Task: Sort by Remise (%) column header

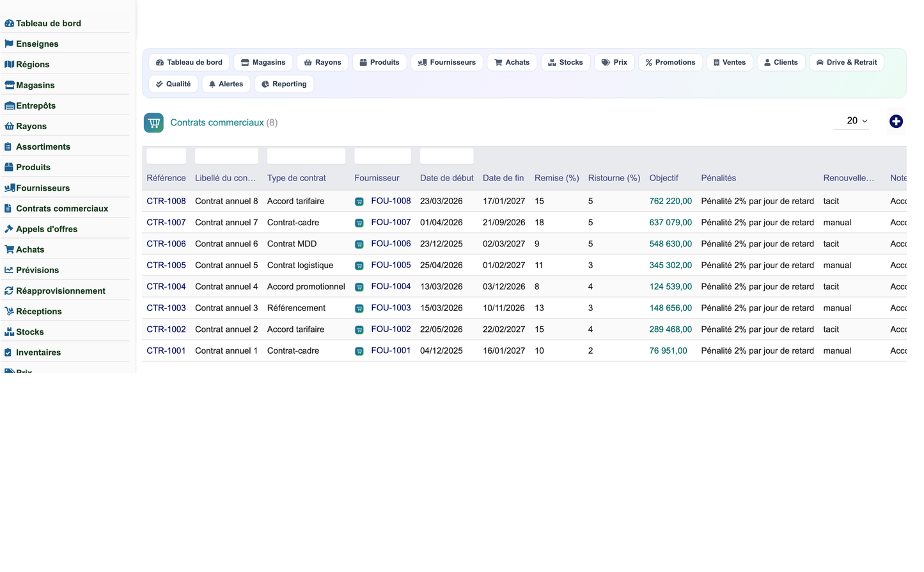Action: click(557, 178)
